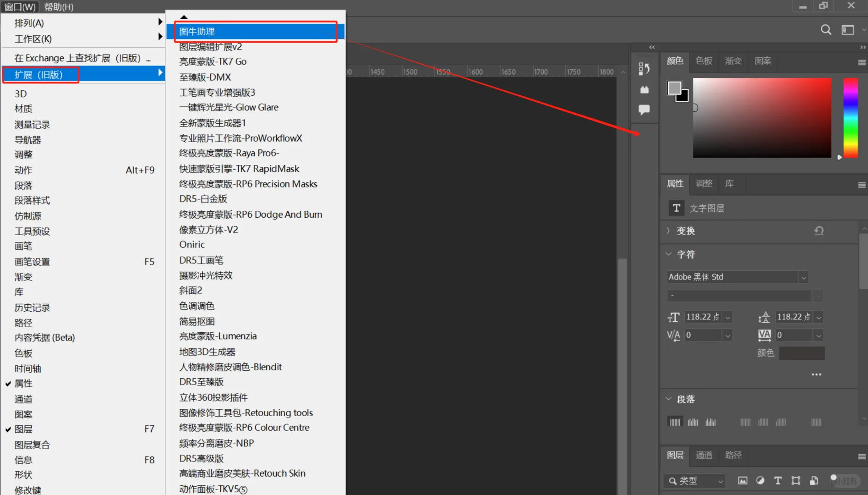Select justify last right paragraph icon
868x495 pixels.
781,422
